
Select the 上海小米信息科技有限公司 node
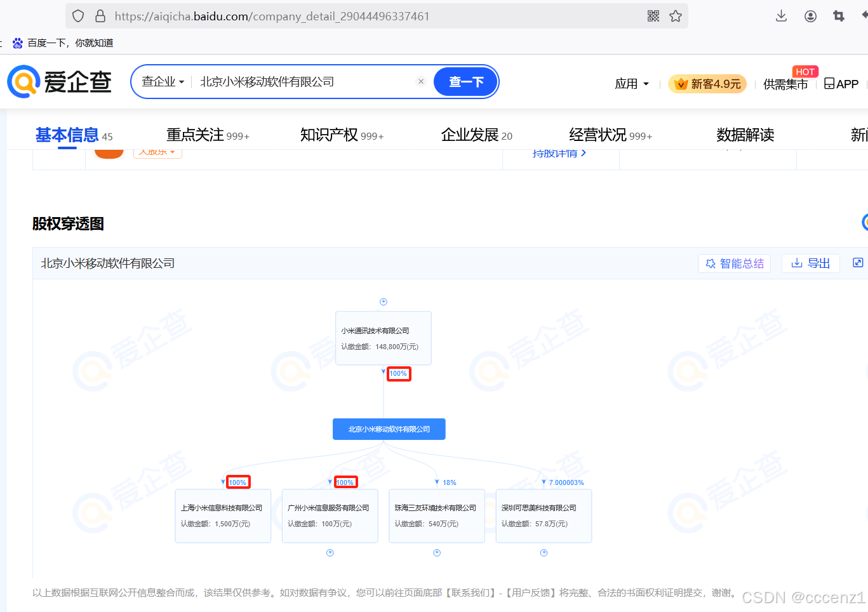point(223,516)
